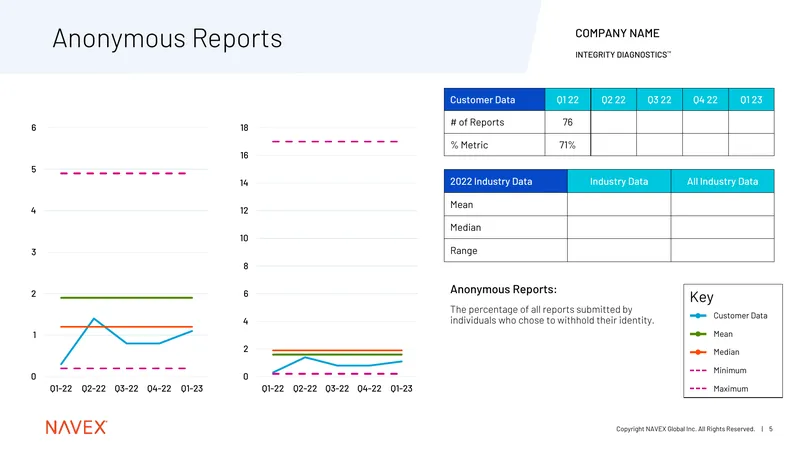Select the '% Metric' row label
Screen dimensions: 800x450
pyautogui.click(x=469, y=145)
